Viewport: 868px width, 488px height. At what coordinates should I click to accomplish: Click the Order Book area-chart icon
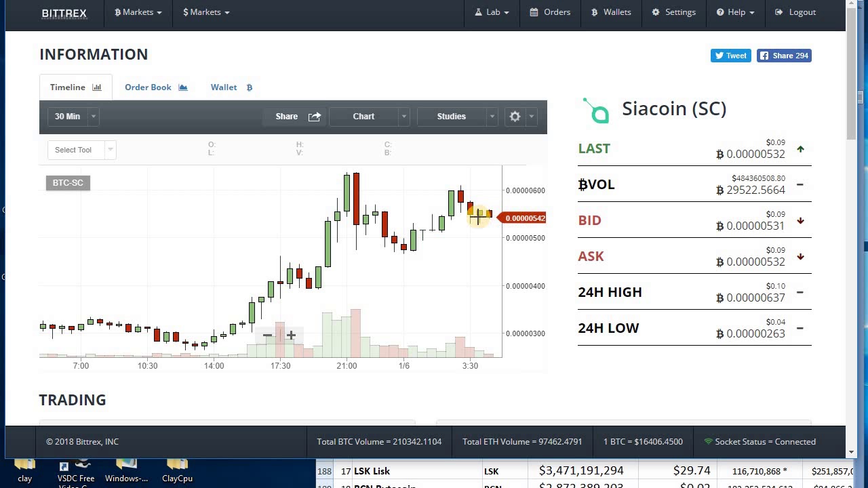183,87
